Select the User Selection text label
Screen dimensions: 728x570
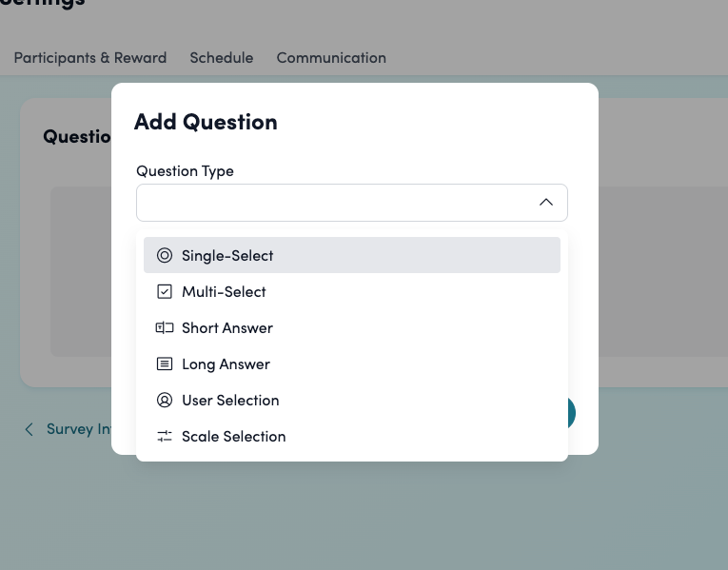click(x=230, y=400)
